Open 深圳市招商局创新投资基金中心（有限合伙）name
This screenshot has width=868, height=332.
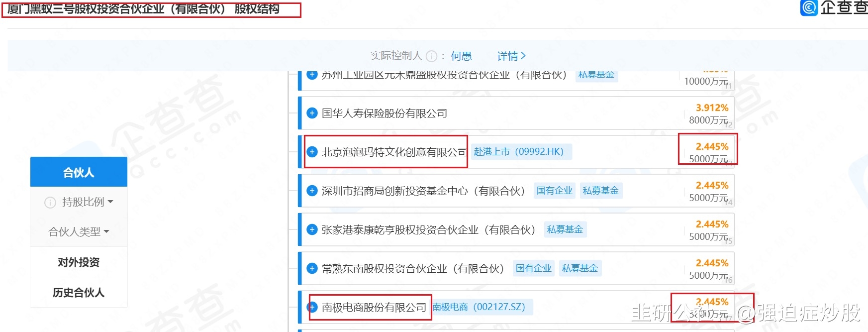click(423, 191)
